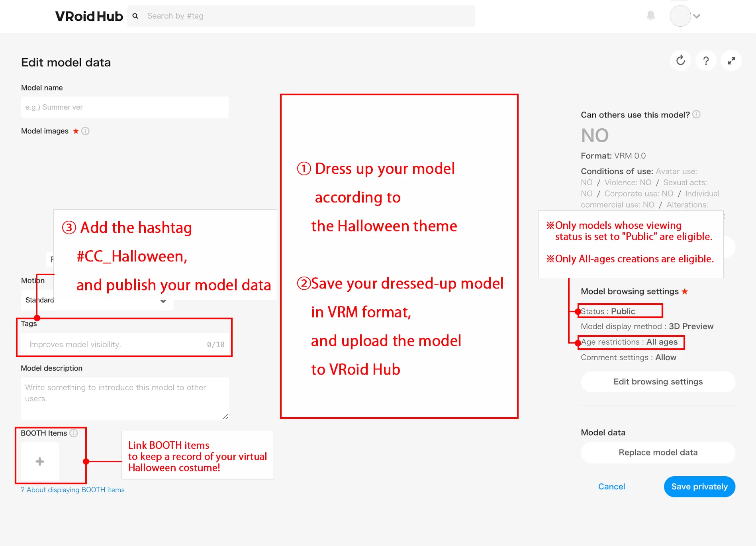Click 'Age restrictions : All ages' text
756x546 pixels.
tap(629, 342)
